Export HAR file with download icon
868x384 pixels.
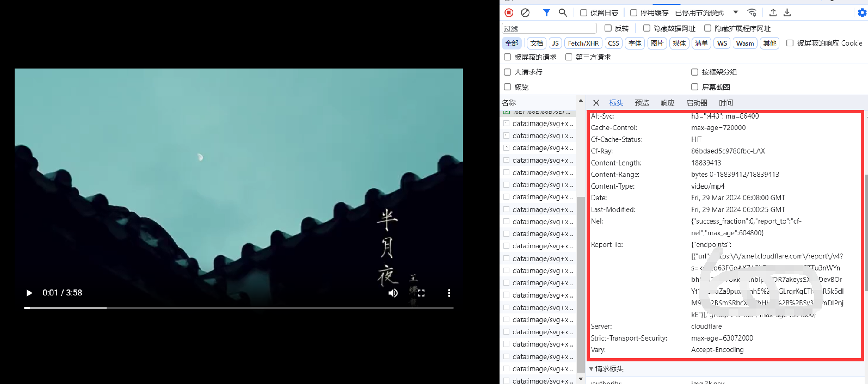click(787, 13)
